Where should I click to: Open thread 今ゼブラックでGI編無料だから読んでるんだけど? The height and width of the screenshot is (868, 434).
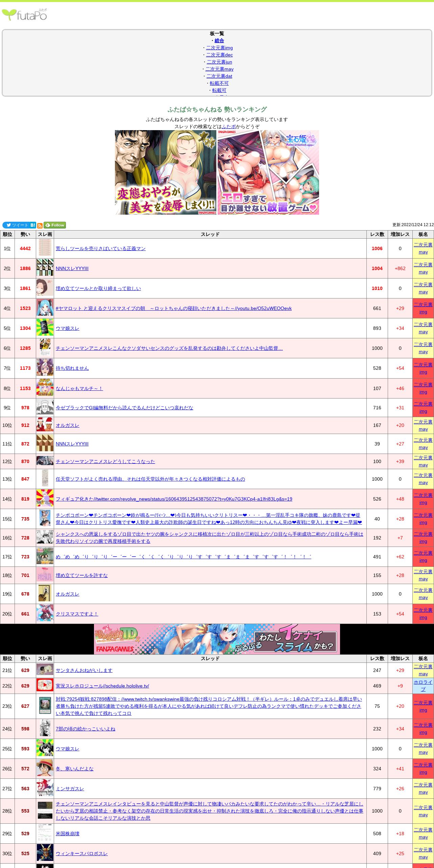point(124,408)
